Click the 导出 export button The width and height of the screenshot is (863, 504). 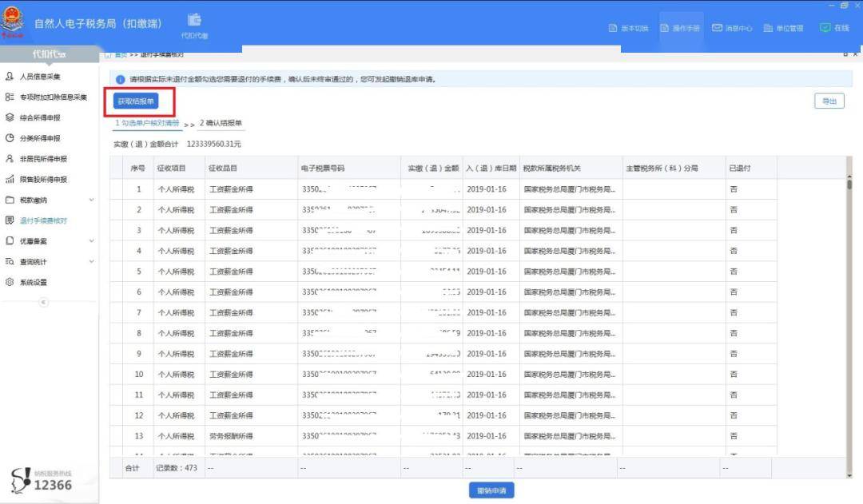tap(829, 101)
